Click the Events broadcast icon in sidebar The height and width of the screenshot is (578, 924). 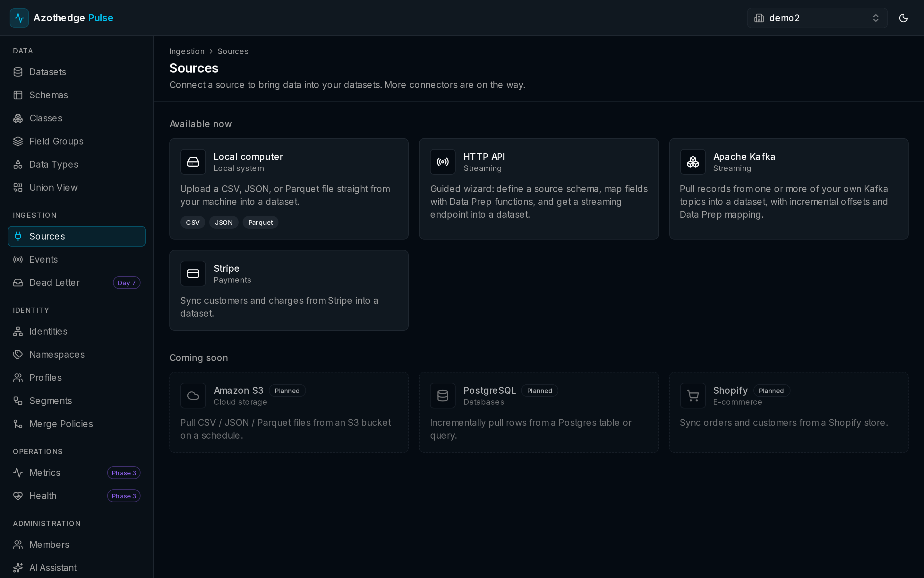[x=18, y=259]
